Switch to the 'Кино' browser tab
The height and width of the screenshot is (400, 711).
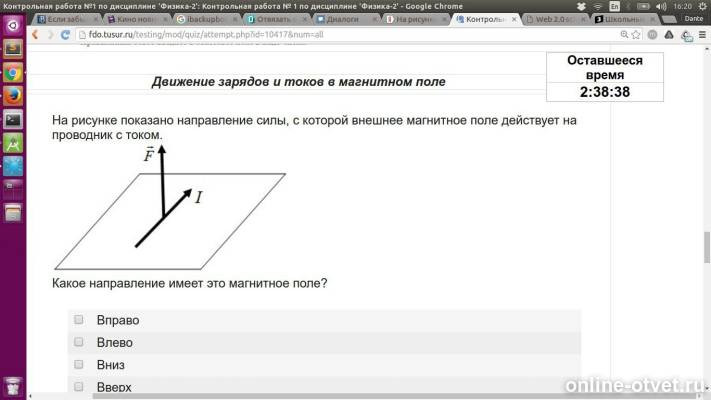coord(137,20)
